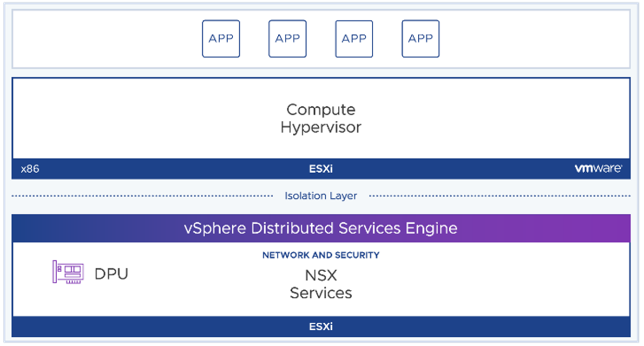Click the NSX text
This screenshot has width=644, height=346.
[321, 275]
